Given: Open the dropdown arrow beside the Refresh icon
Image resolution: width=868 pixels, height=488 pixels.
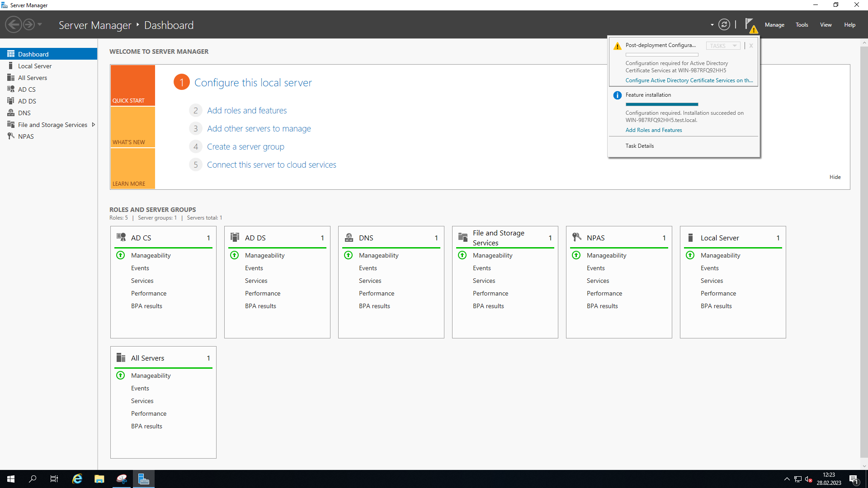Looking at the screenshot, I should pyautogui.click(x=712, y=25).
